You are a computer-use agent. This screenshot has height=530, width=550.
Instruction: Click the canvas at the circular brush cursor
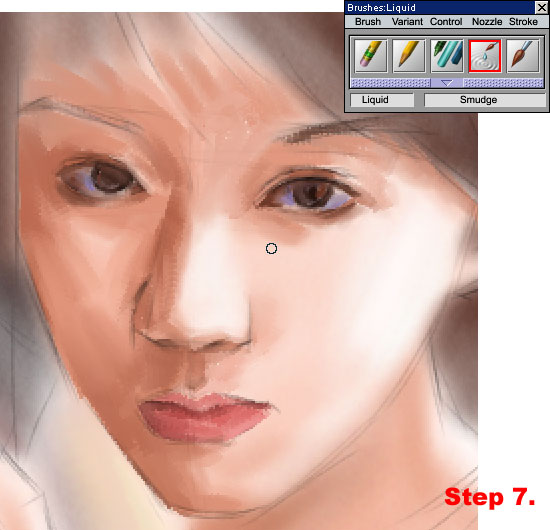tap(271, 248)
